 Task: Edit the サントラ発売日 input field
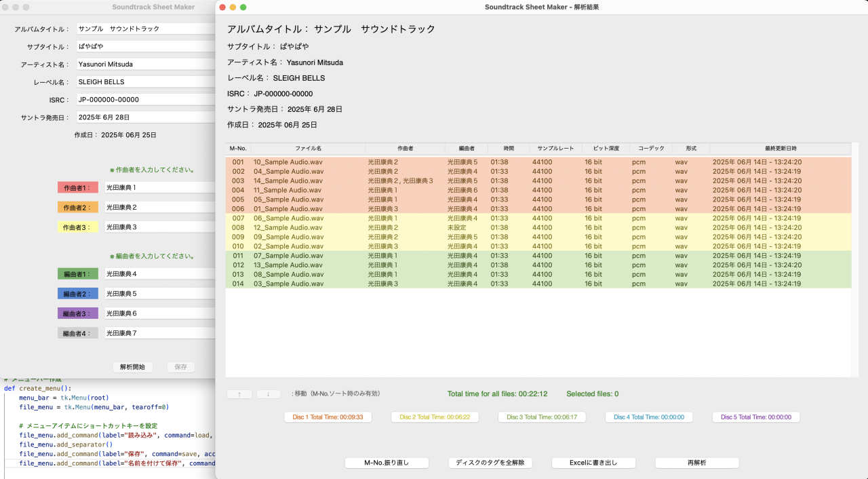coord(145,117)
